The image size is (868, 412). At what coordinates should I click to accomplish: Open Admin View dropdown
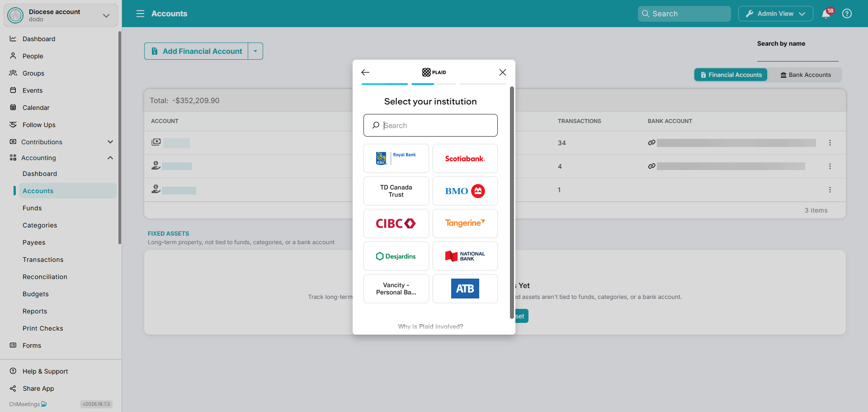point(776,14)
